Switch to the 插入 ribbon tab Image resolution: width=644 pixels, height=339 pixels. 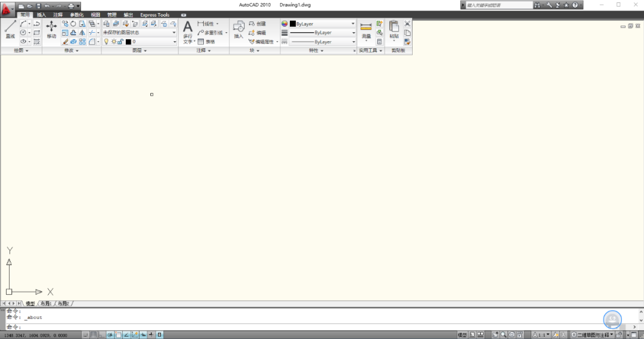pyautogui.click(x=42, y=15)
